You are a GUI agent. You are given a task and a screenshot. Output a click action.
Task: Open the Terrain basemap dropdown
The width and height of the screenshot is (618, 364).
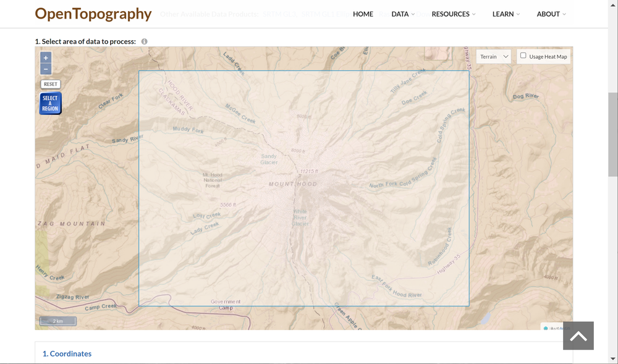pos(493,57)
